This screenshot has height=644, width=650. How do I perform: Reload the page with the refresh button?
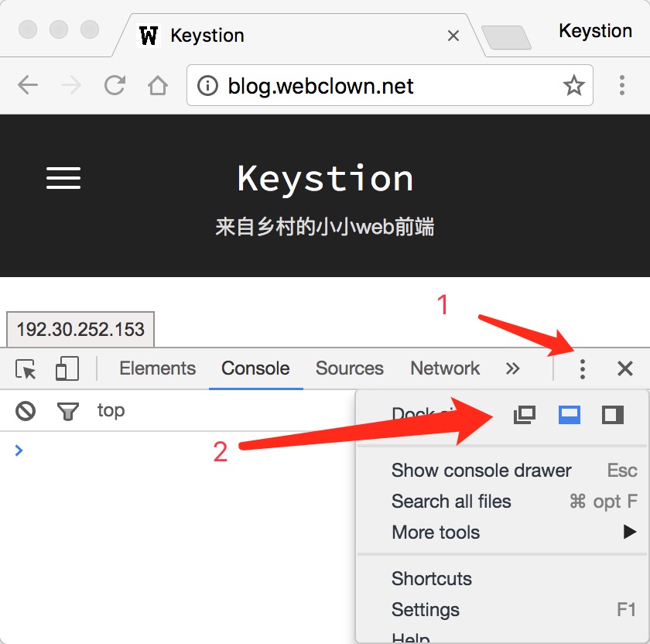pyautogui.click(x=115, y=85)
